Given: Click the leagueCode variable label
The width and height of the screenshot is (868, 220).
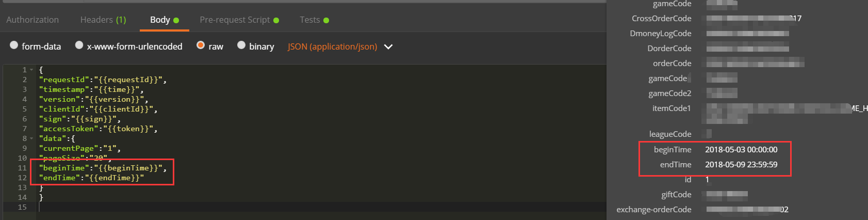Looking at the screenshot, I should [x=670, y=134].
